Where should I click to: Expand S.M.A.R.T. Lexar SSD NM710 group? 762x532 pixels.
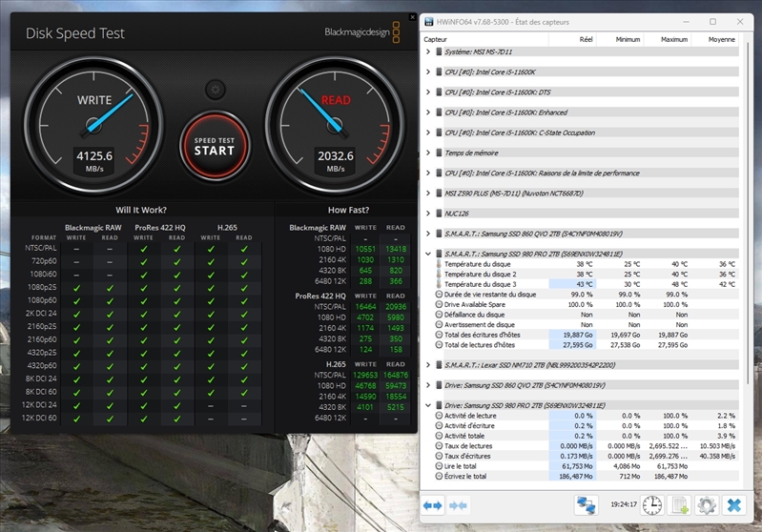[427, 365]
